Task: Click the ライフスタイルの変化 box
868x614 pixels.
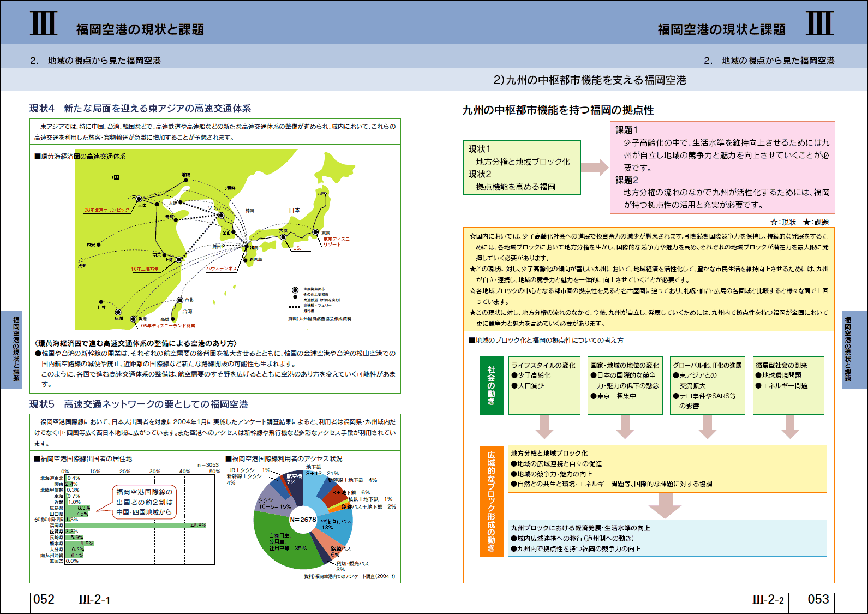Action: pyautogui.click(x=544, y=386)
